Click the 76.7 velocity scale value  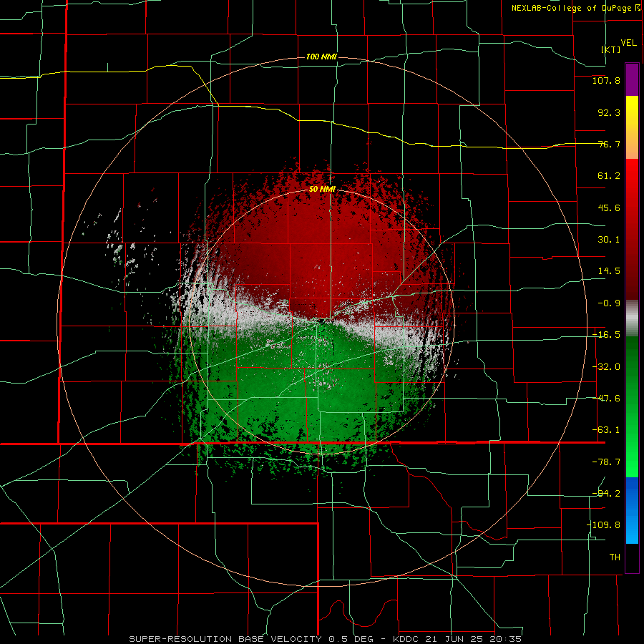pyautogui.click(x=609, y=144)
